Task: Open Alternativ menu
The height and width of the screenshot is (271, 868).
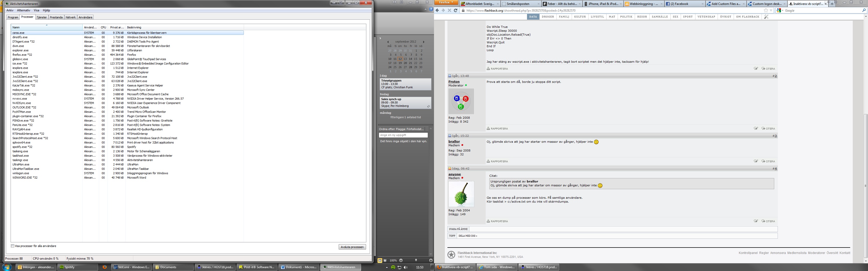Action: click(x=24, y=10)
